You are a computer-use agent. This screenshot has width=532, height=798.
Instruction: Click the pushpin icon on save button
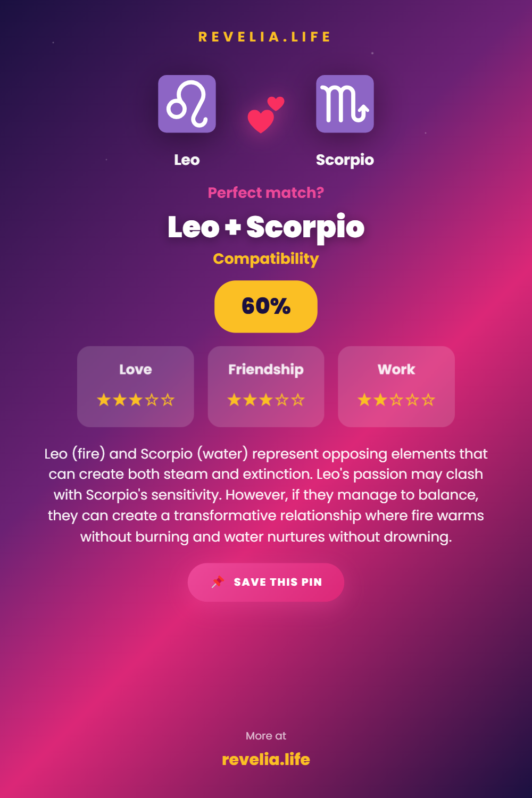click(x=218, y=582)
